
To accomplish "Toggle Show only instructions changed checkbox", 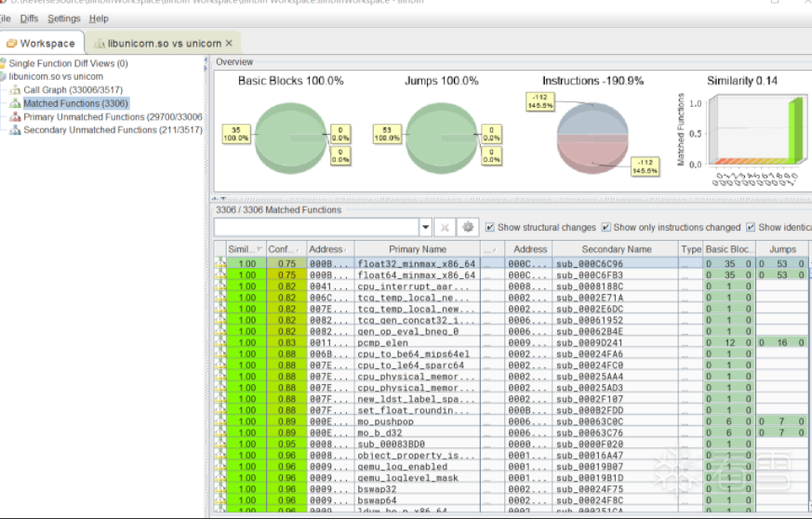I will coord(606,227).
